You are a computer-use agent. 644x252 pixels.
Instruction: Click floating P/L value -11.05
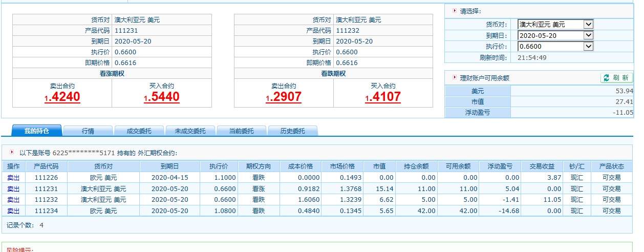tap(623, 113)
